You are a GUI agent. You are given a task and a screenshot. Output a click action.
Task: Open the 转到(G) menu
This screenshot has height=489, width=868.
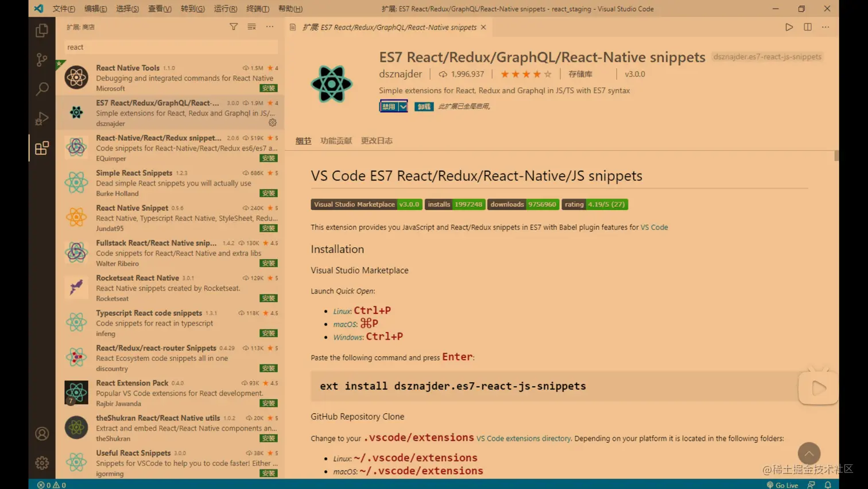[x=192, y=9]
